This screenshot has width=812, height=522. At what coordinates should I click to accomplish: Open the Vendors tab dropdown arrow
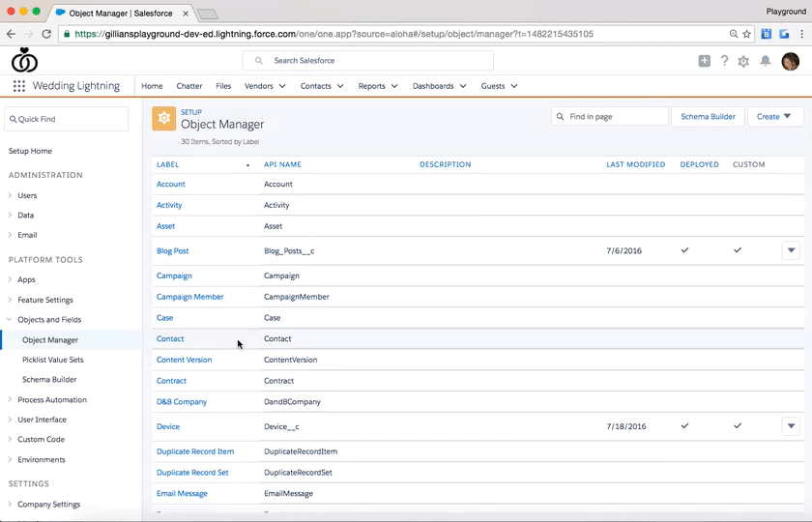pos(282,86)
